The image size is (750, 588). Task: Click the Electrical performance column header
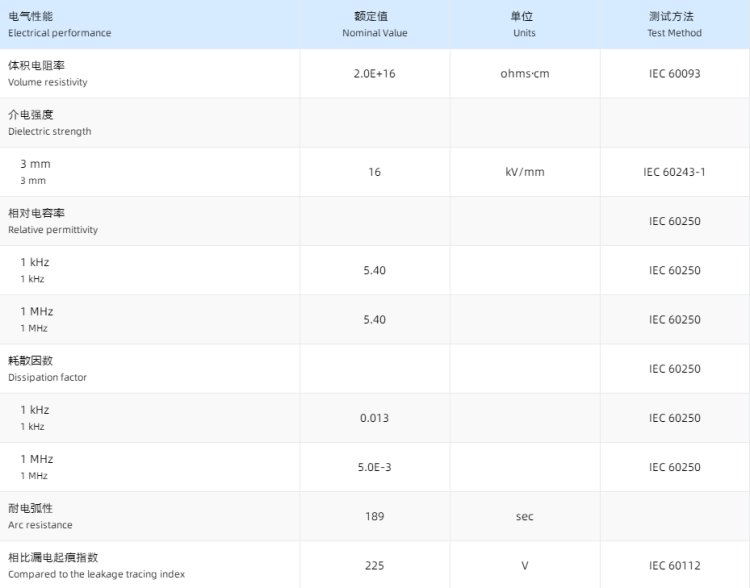pos(60,25)
